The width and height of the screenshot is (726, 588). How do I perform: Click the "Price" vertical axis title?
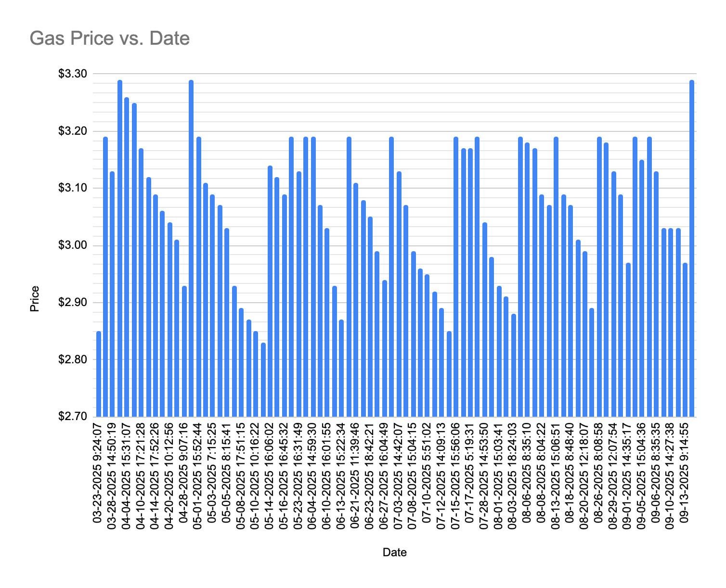[x=35, y=299]
